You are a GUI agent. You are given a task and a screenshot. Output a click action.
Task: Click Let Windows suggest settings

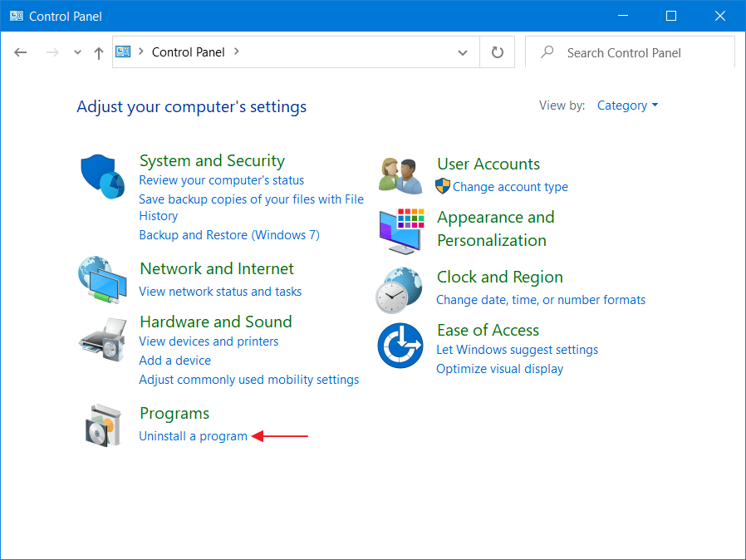tap(518, 350)
